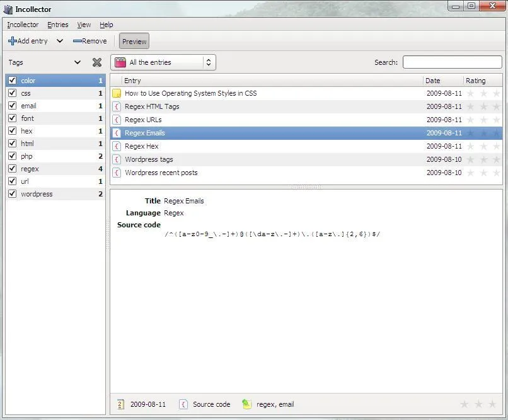Open the Add entry dropdown arrow

point(59,40)
